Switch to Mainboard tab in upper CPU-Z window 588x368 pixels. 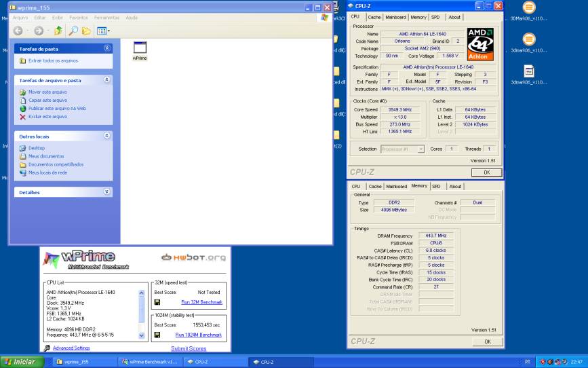click(x=395, y=17)
